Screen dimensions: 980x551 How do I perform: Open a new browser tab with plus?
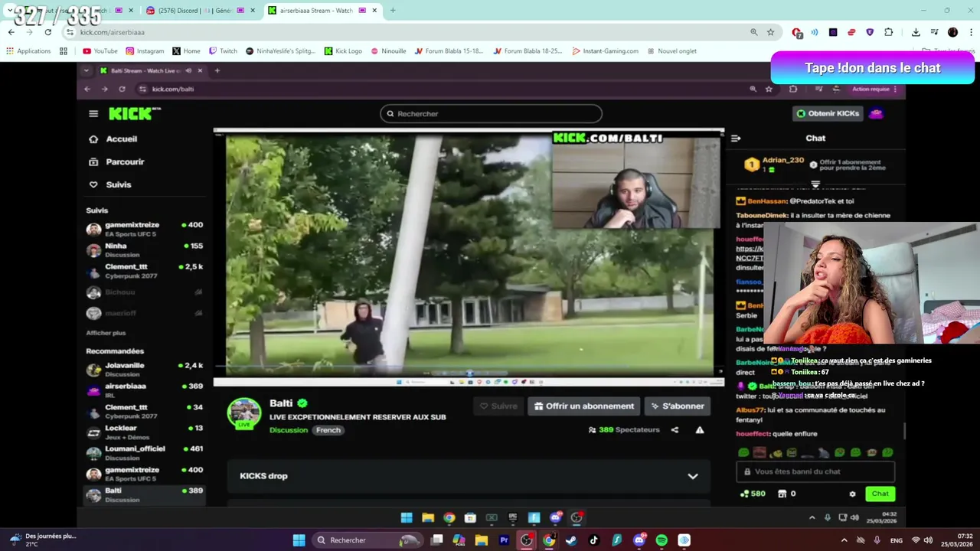coord(393,11)
